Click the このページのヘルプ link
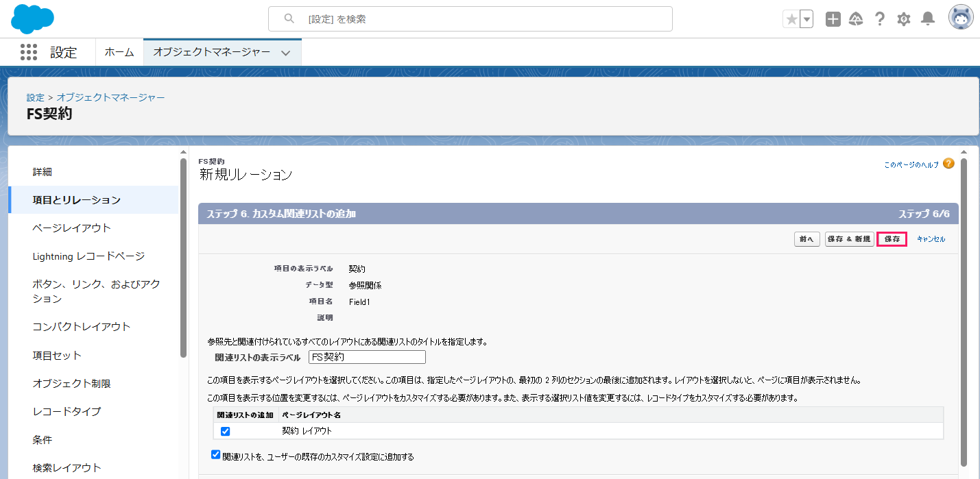This screenshot has width=980, height=479. (x=911, y=164)
